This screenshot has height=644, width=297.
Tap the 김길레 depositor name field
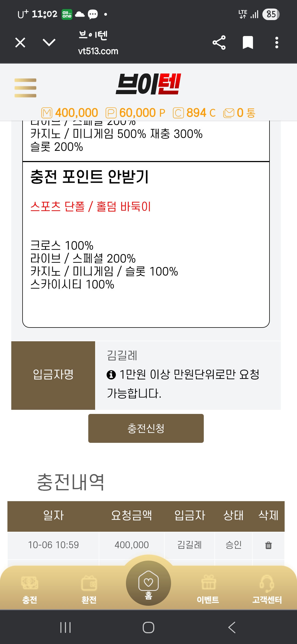(x=122, y=355)
